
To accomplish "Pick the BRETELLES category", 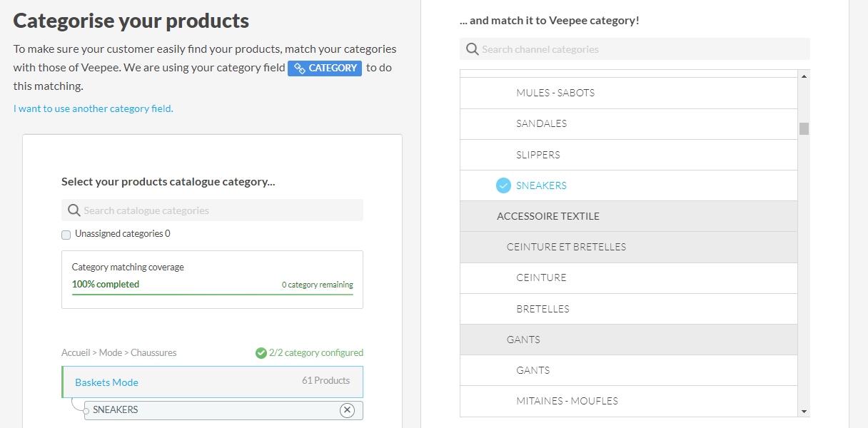I will pyautogui.click(x=542, y=309).
